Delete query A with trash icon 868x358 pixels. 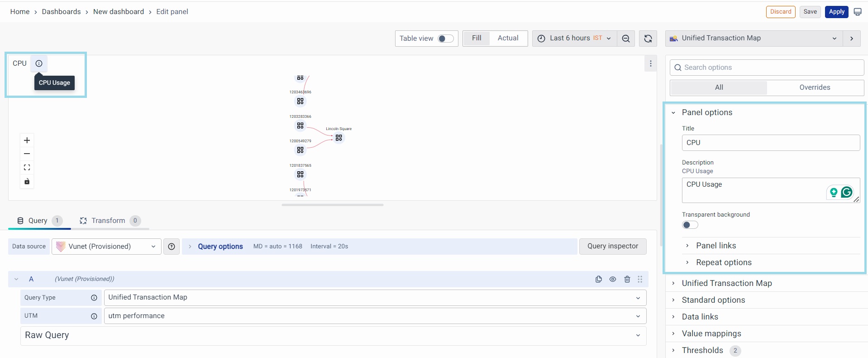[627, 279]
